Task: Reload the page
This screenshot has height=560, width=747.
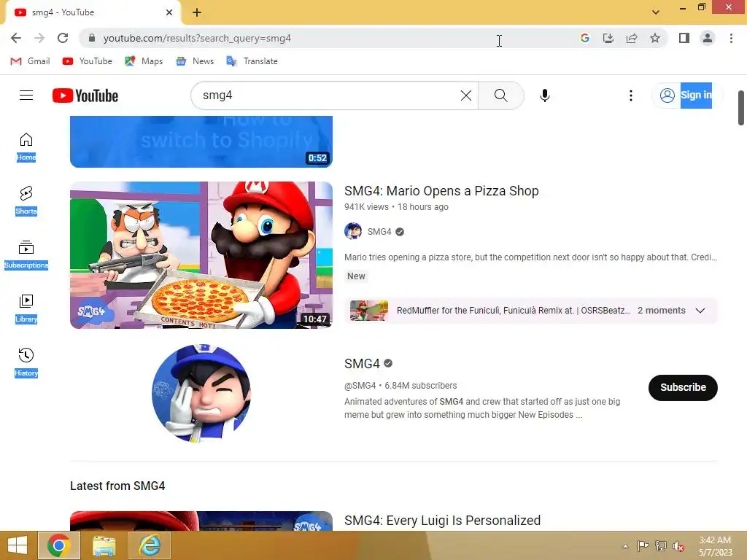Action: 63,38
